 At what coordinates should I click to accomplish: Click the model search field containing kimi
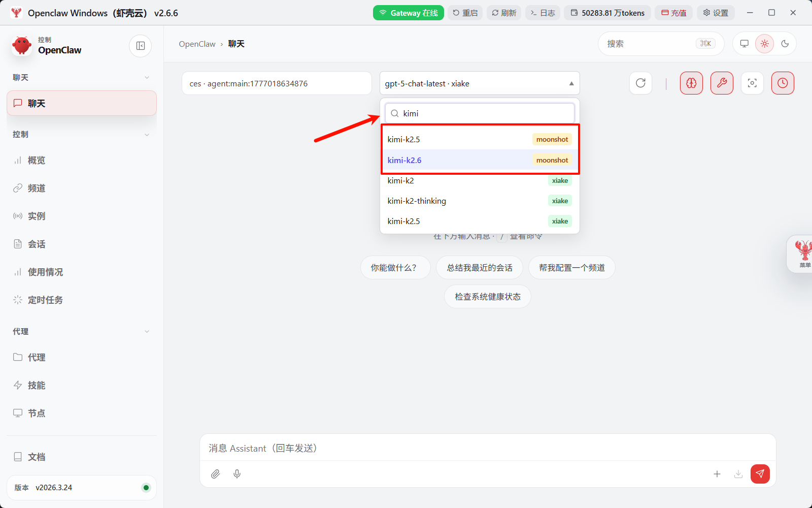(480, 113)
